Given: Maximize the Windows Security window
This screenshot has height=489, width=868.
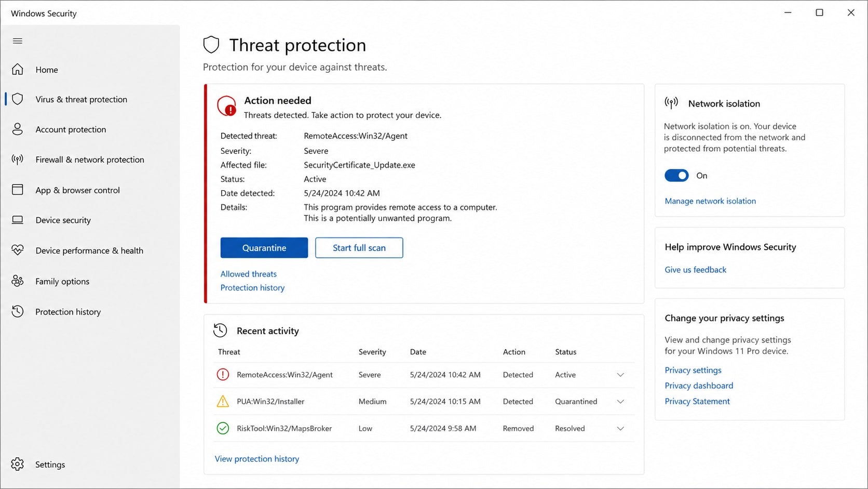Looking at the screenshot, I should pos(819,12).
